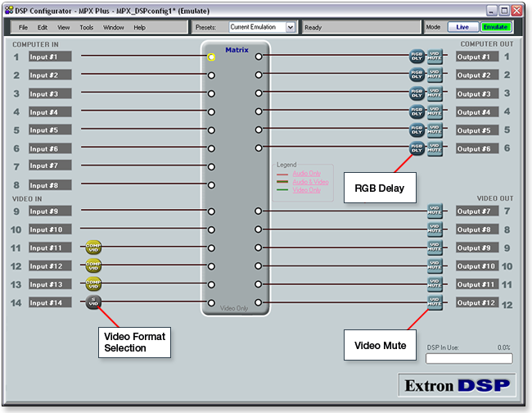Click the RGB Delay icon for Output #1

(x=417, y=57)
